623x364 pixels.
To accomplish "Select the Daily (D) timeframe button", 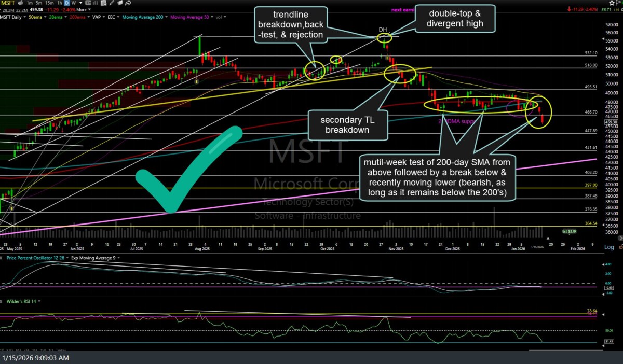I will [67, 3].
